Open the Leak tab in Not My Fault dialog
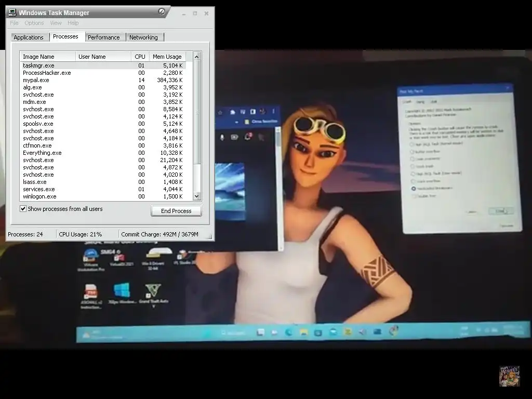Image resolution: width=532 pixels, height=399 pixels. click(434, 101)
